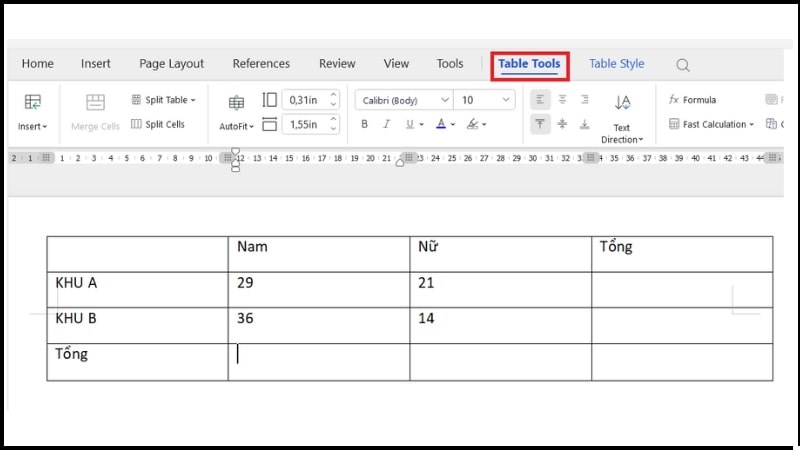Expand the Calibri font name dropdown

tap(443, 100)
